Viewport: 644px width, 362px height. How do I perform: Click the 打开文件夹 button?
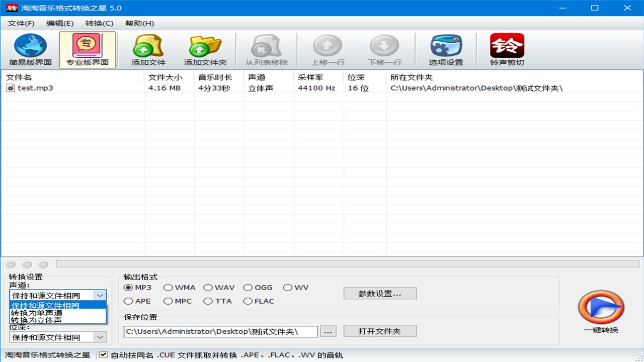point(380,331)
